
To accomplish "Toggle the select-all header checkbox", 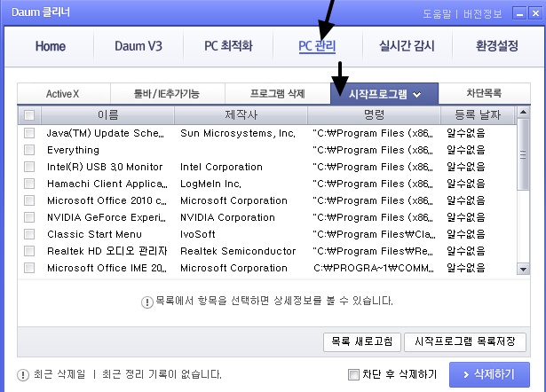I will click(29, 115).
